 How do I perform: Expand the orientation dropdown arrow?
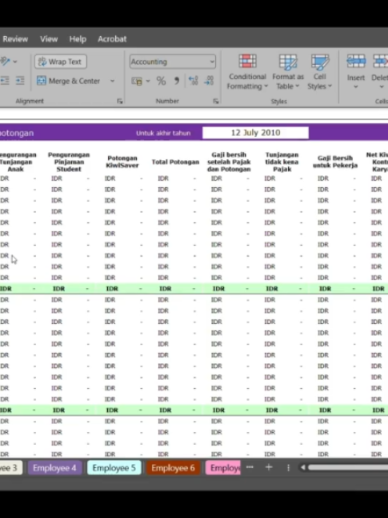(x=15, y=62)
